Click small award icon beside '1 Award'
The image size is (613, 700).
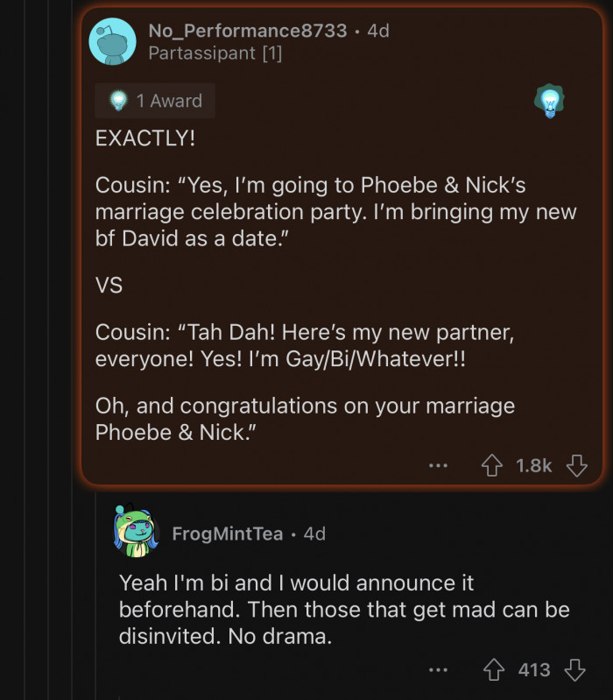click(118, 101)
